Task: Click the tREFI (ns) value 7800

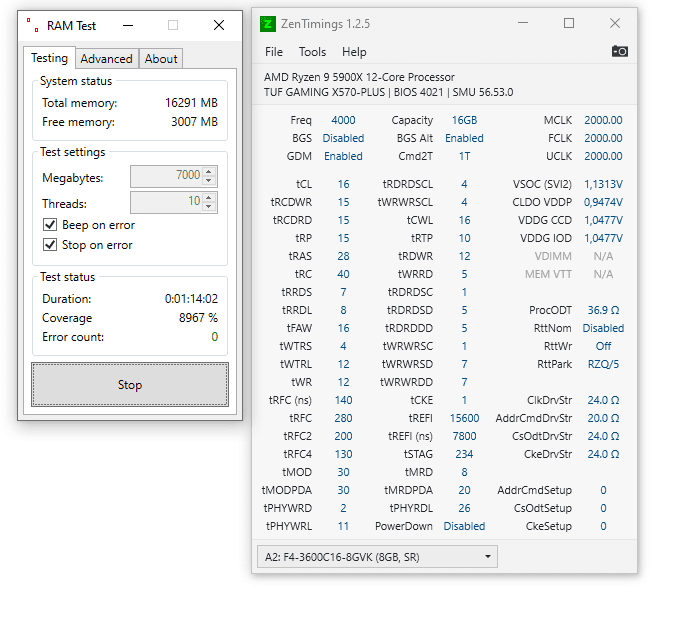Action: coord(464,436)
